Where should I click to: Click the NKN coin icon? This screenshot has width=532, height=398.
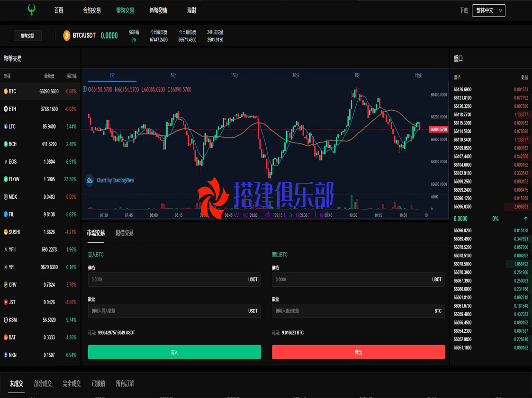coord(6,355)
